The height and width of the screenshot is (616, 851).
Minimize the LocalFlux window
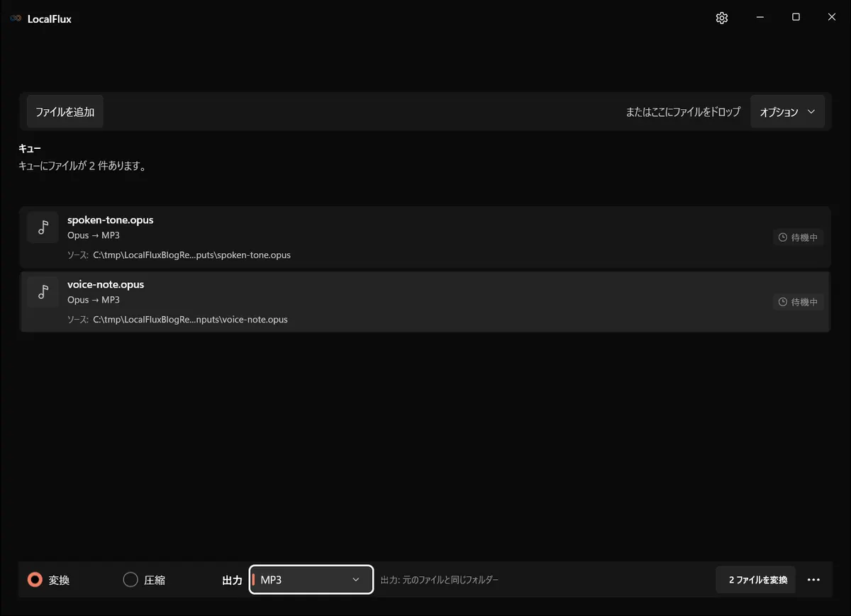click(760, 18)
